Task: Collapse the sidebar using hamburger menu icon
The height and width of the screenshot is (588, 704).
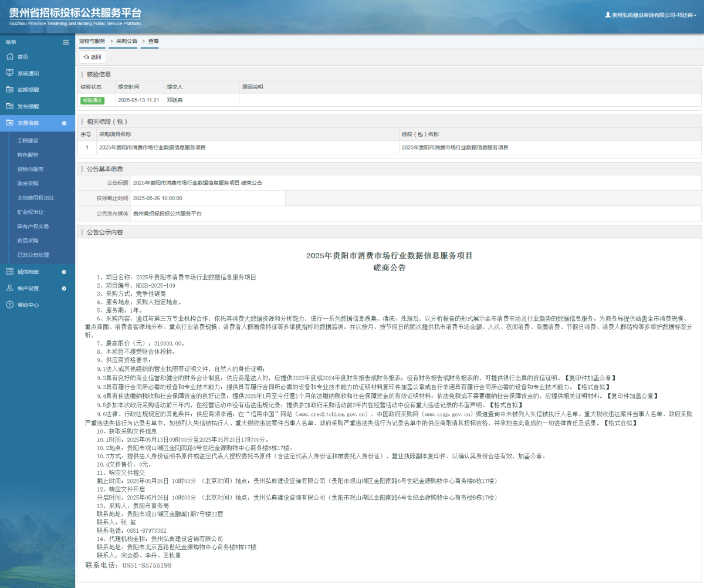Action: pos(66,42)
